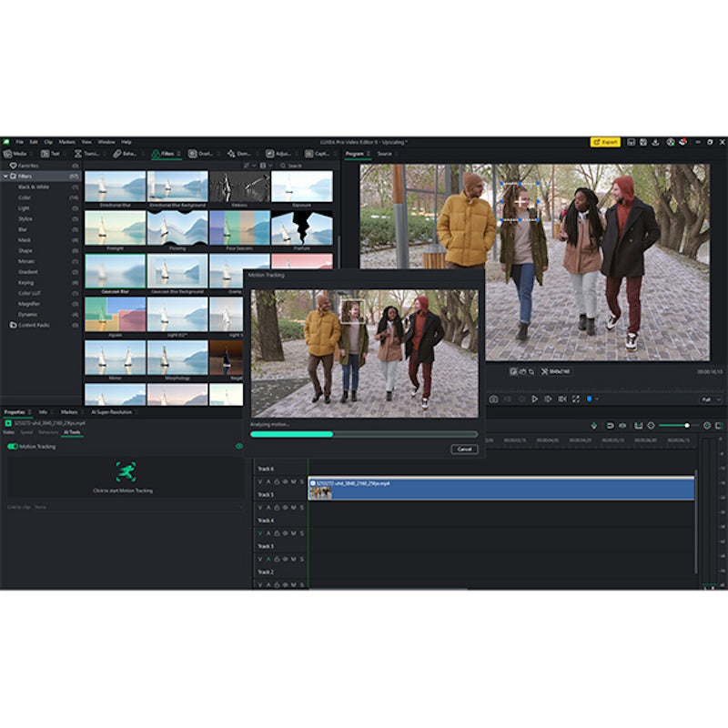The image size is (728, 728).
Task: Open the Program tab options menu
Action: pyautogui.click(x=369, y=154)
